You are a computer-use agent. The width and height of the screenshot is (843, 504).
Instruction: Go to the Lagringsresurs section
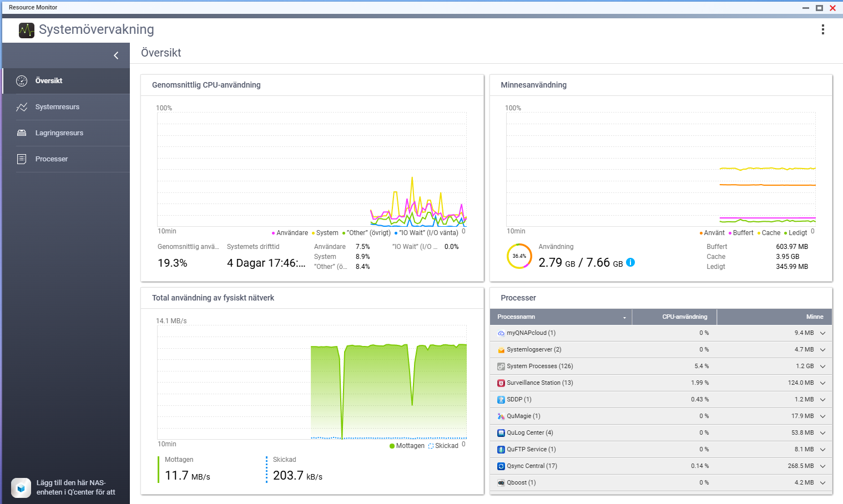59,133
